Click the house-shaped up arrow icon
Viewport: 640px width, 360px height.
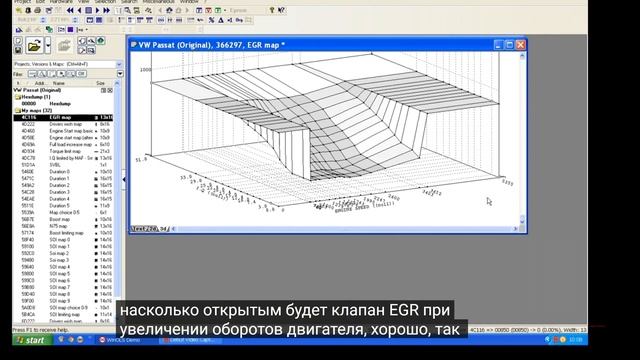click(169, 10)
